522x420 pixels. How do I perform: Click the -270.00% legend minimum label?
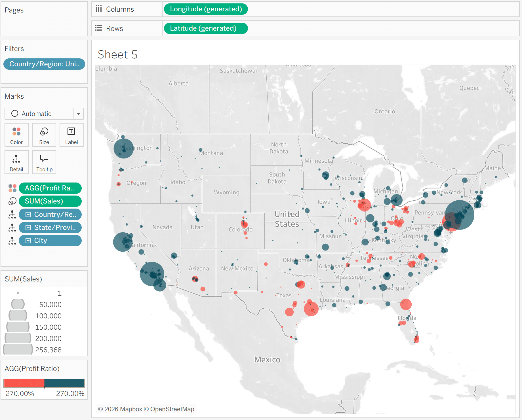[x=19, y=394]
